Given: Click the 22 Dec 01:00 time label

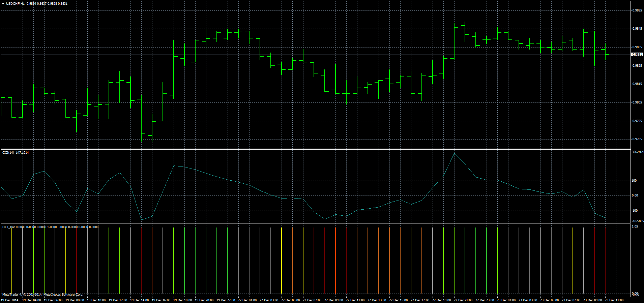Looking at the screenshot, I should (x=247, y=300).
